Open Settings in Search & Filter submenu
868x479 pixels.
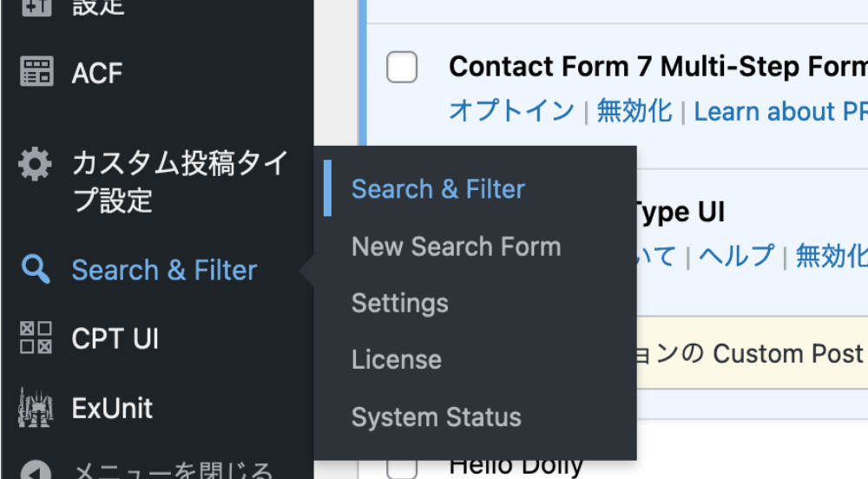[x=399, y=303]
